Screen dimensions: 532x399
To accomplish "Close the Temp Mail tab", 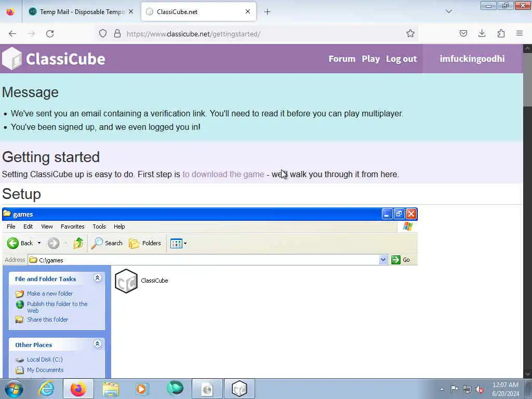I will [131, 11].
